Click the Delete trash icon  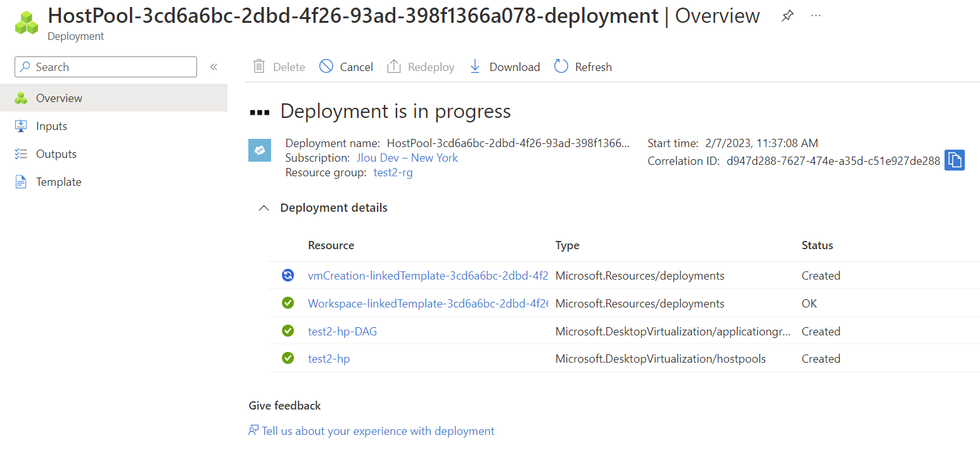258,67
